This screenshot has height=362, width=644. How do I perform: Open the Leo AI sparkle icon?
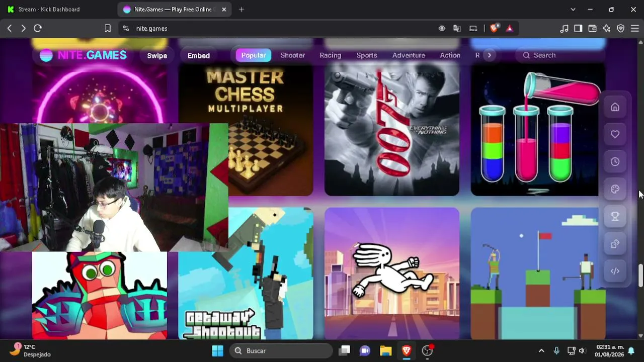point(606,29)
